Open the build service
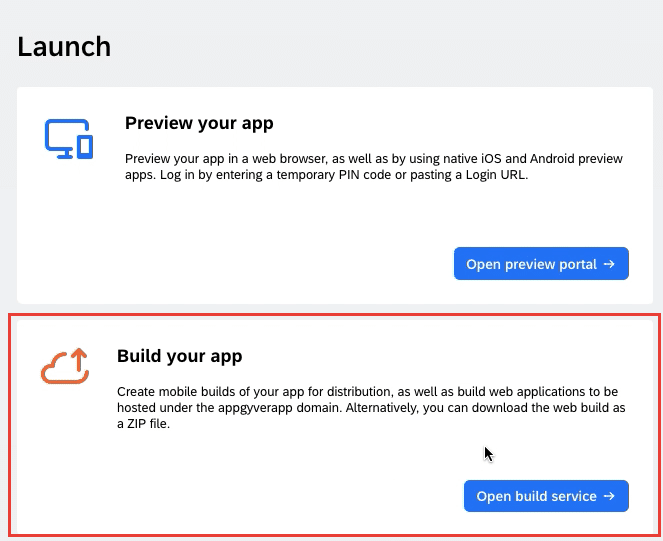The width and height of the screenshot is (663, 541). (x=546, y=496)
